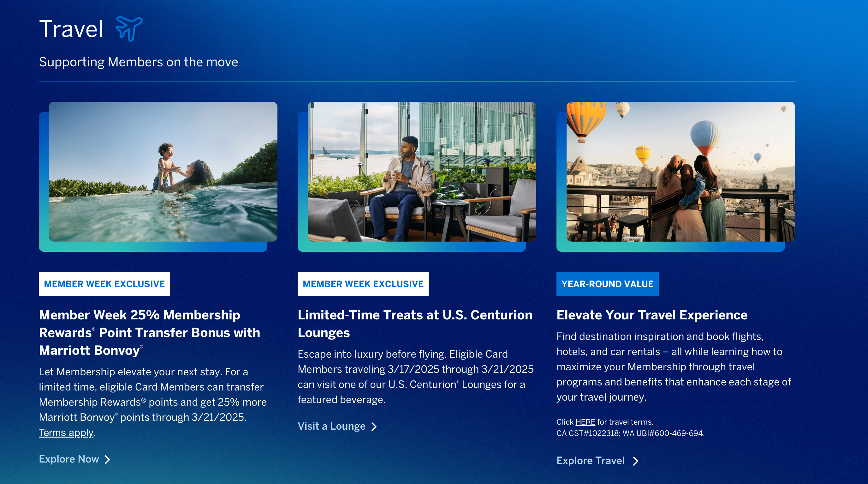Click the Marriott Bonvoy Point Transfer Bonus heading
The image size is (868, 484).
(150, 333)
